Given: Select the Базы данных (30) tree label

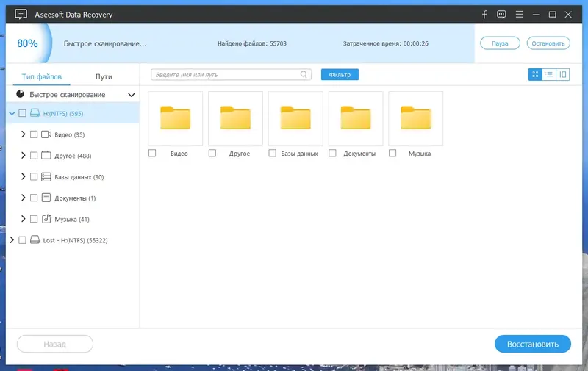Looking at the screenshot, I should [79, 177].
